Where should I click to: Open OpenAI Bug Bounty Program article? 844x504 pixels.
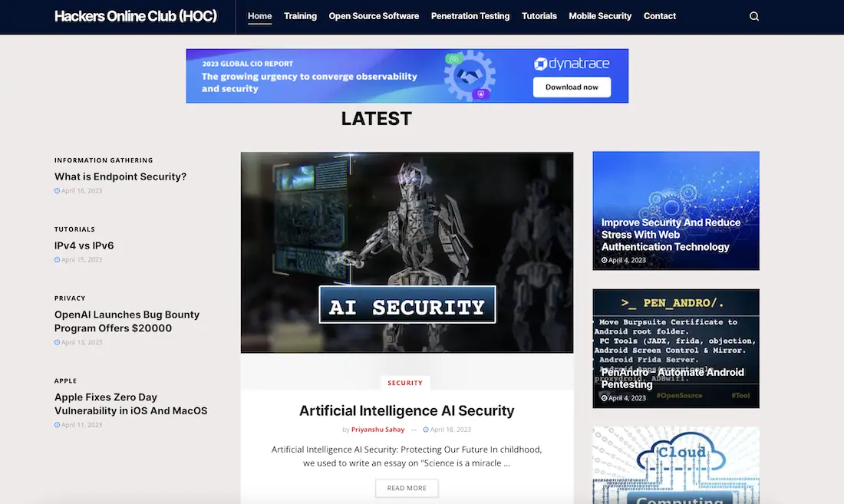point(127,321)
